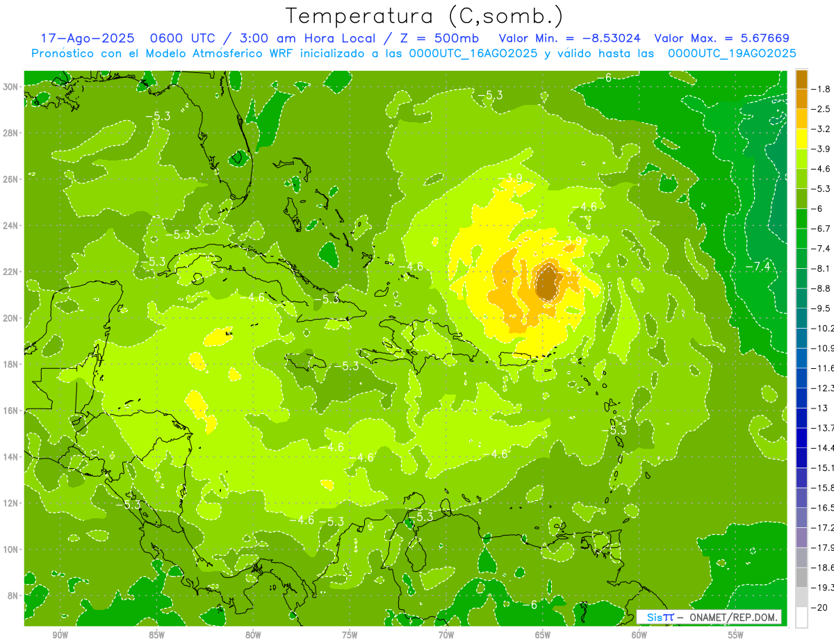The image size is (834, 644).
Task: Click the SisPI ONAMET/REP.DOM. logo box
Action: coord(709,617)
